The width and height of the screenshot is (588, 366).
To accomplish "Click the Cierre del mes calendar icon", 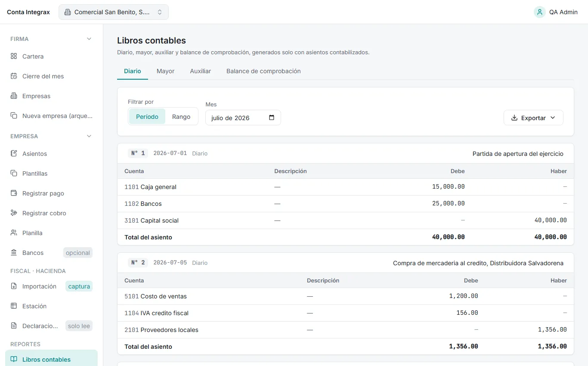I will click(x=14, y=76).
